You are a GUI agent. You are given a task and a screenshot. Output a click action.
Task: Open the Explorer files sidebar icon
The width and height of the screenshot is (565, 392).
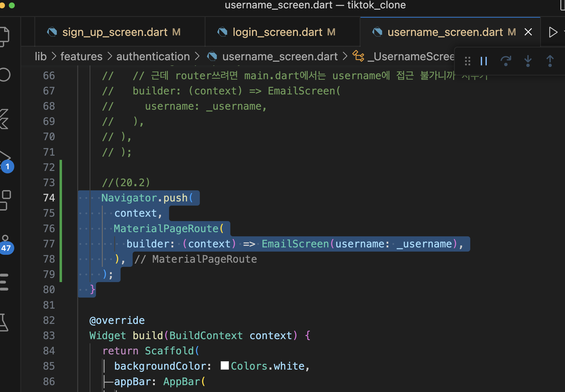point(4,36)
